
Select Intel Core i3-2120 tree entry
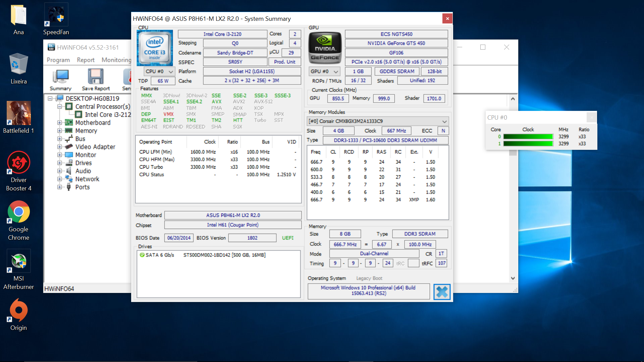pos(108,115)
